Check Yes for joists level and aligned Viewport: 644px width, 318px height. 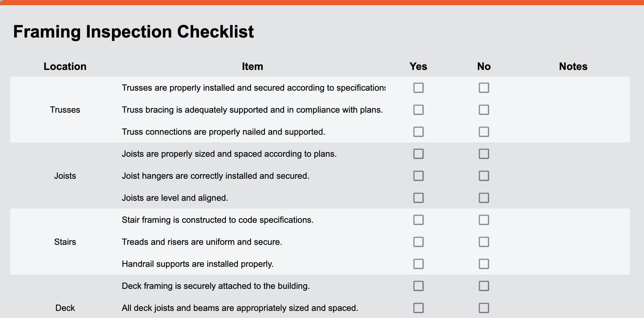click(418, 198)
